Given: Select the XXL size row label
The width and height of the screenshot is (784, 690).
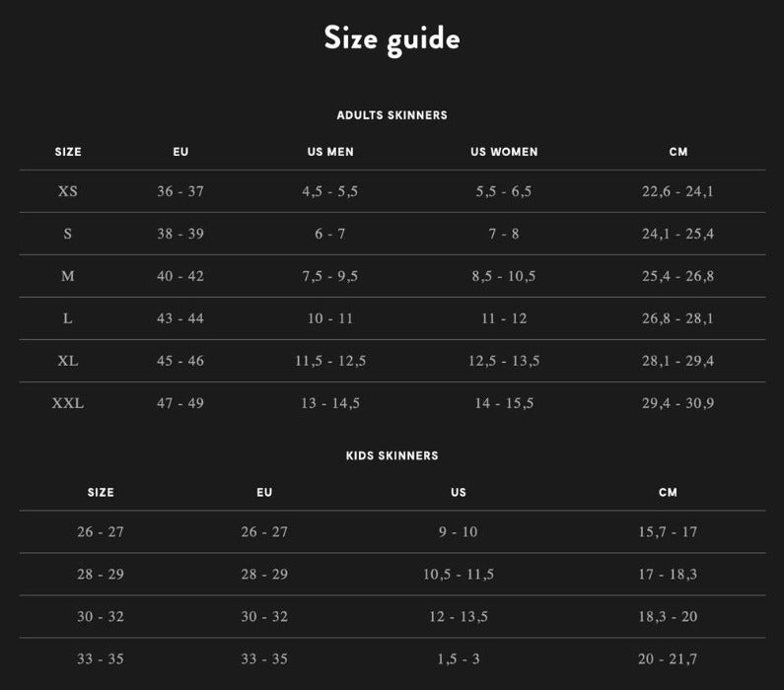Looking at the screenshot, I should pos(68,403).
